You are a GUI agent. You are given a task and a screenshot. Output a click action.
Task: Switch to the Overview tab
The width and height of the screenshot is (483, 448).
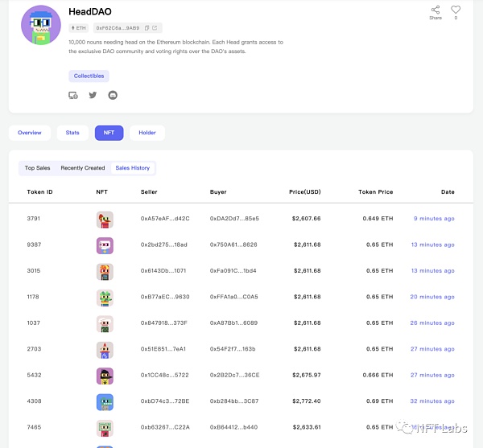(29, 133)
